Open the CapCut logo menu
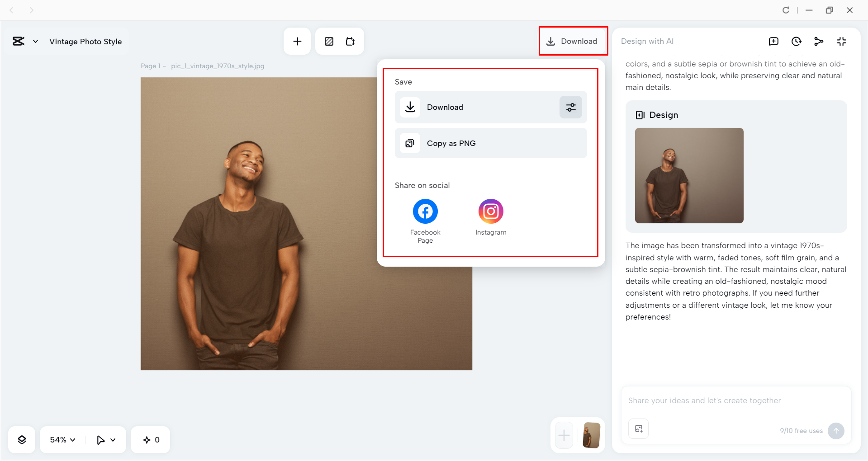Image resolution: width=868 pixels, height=461 pixels. tap(19, 42)
